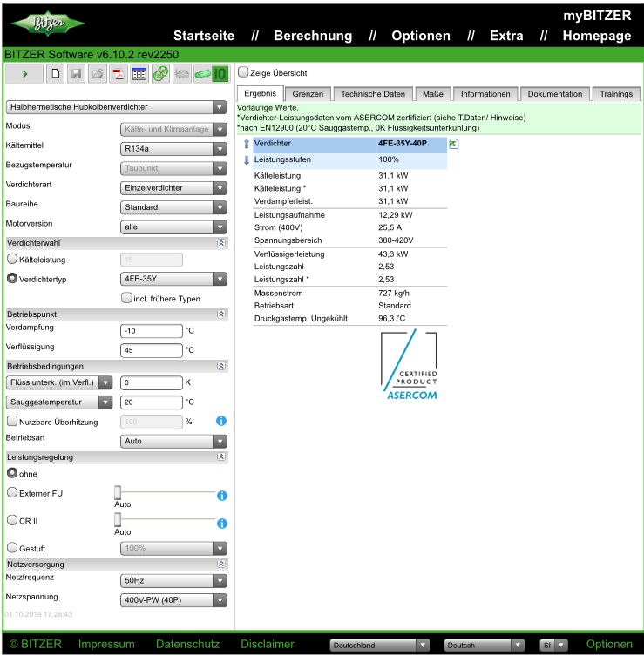Screen dimensions: 644x656
Task: Go to Homepage link
Action: [597, 36]
